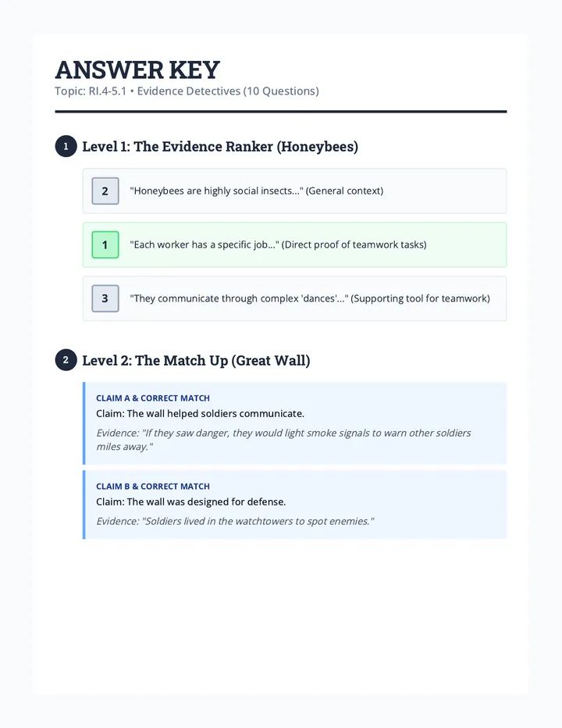The image size is (562, 728).
Task: Click the claim about soldiers communicating
Action: click(200, 414)
